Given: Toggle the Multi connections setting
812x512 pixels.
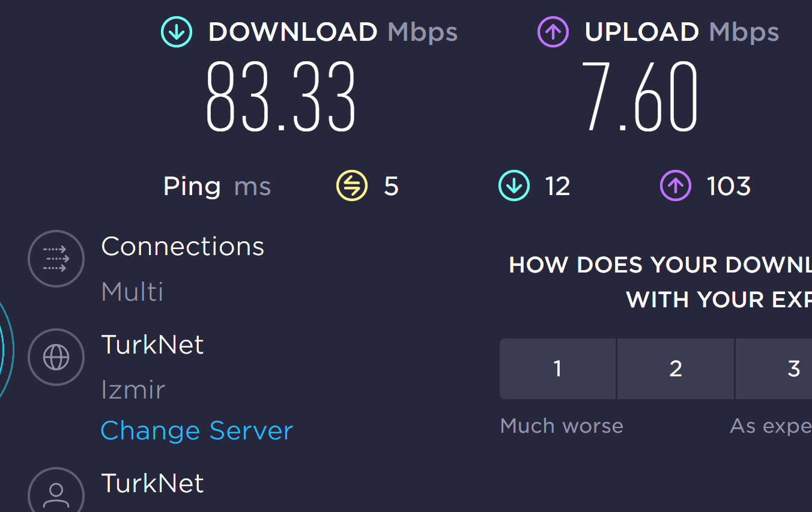Looking at the screenshot, I should point(132,292).
